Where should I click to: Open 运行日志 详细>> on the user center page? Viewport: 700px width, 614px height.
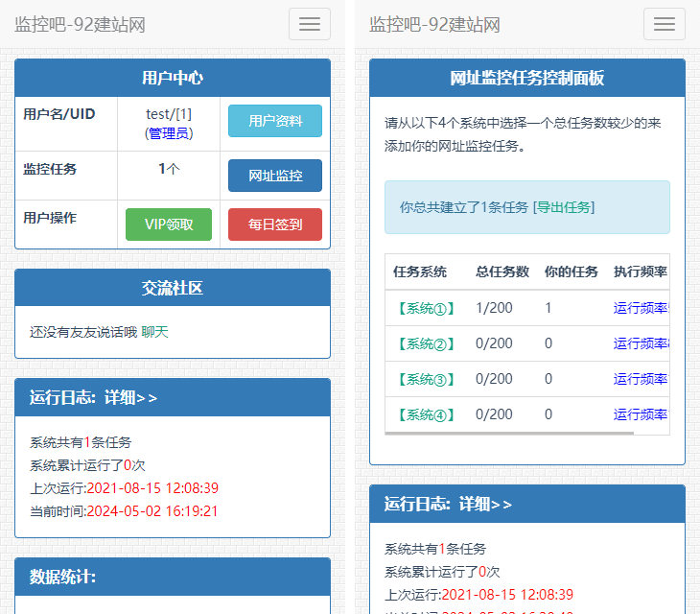[93, 397]
